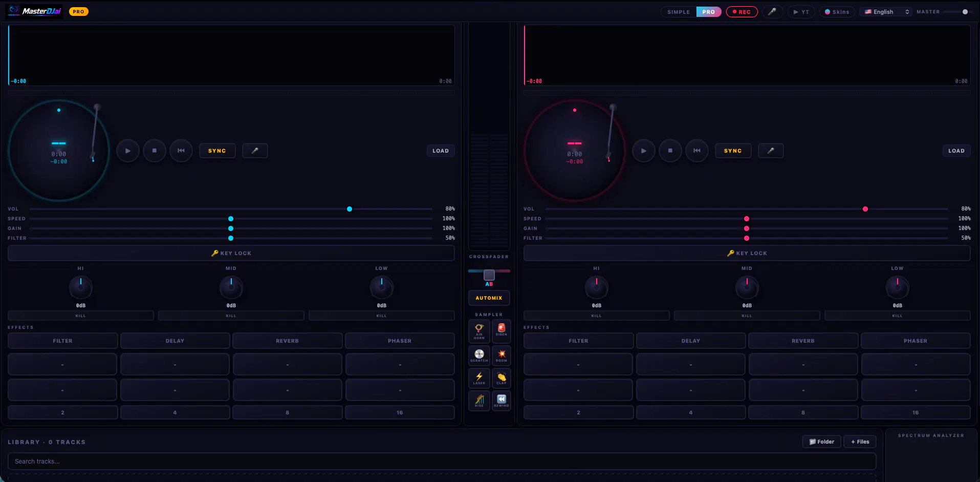
Task: Rewind right deck to start
Action: [697, 151]
